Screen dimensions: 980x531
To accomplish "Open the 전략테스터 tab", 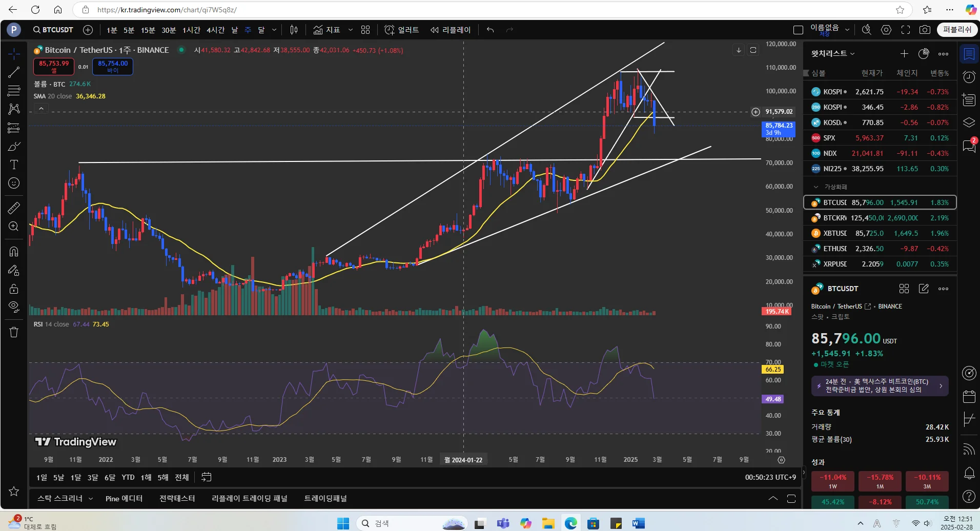I will (x=177, y=498).
